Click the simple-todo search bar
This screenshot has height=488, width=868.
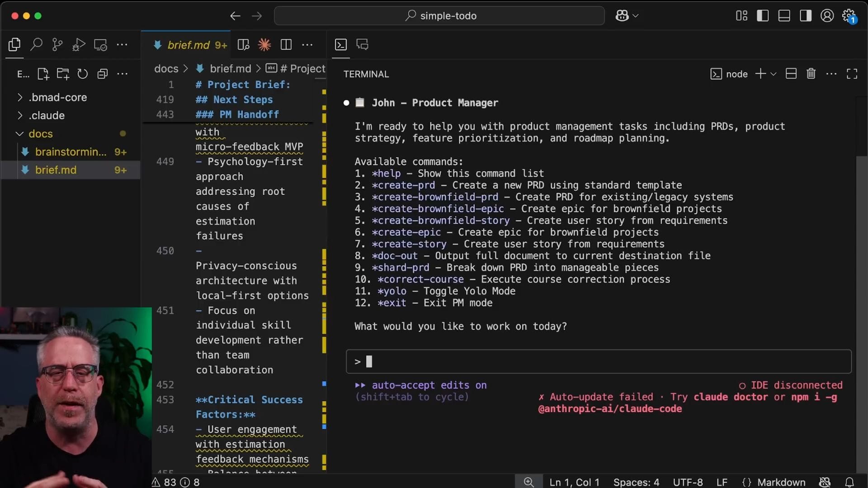pos(439,16)
